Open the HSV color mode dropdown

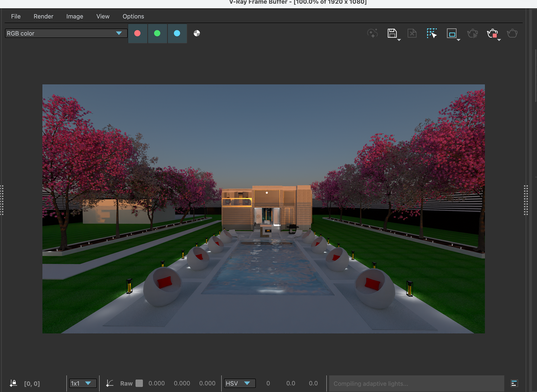239,383
